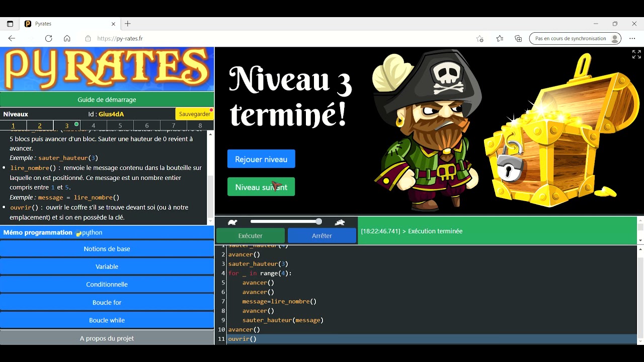Click Niveau suivant button
This screenshot has height=362, width=644.
(x=261, y=187)
